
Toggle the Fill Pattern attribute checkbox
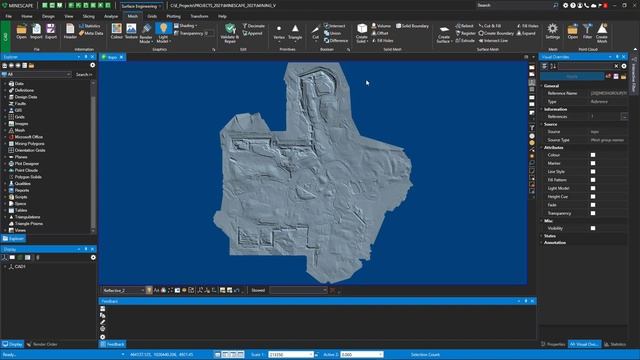[593, 180]
